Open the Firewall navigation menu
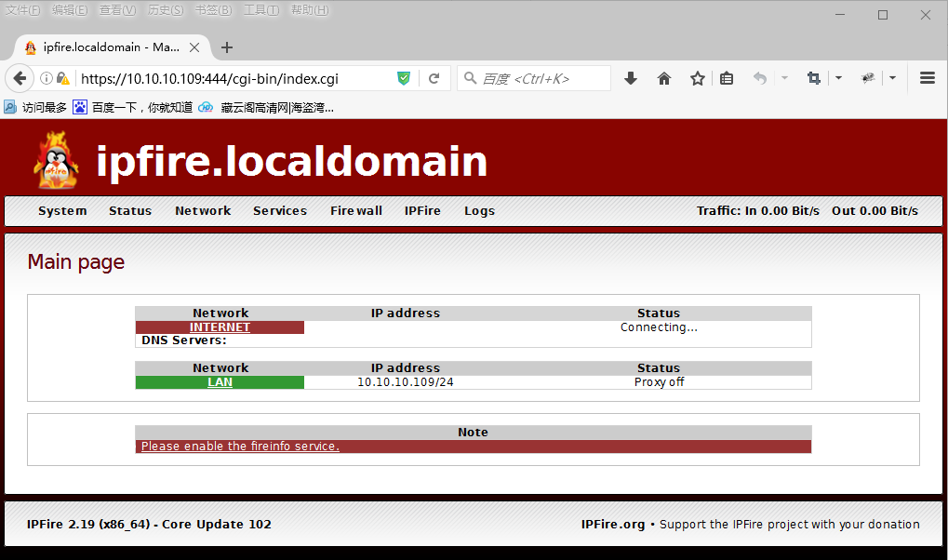 pyautogui.click(x=356, y=210)
